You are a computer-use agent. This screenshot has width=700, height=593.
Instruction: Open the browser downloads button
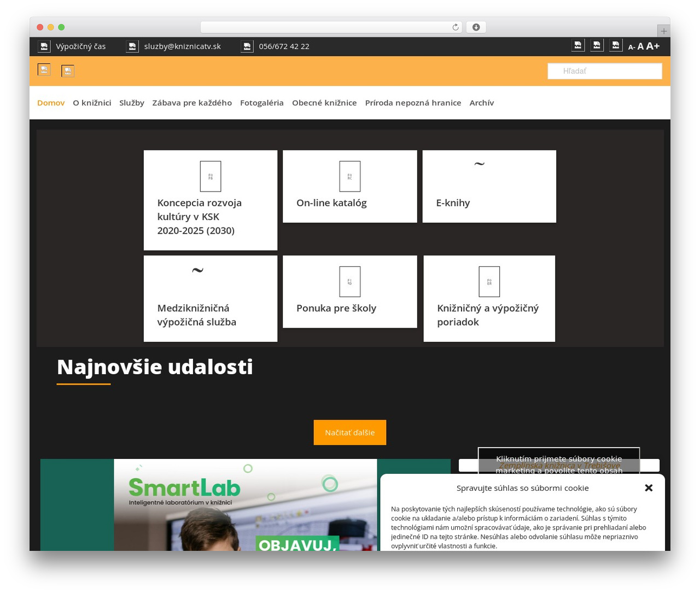coord(476,27)
